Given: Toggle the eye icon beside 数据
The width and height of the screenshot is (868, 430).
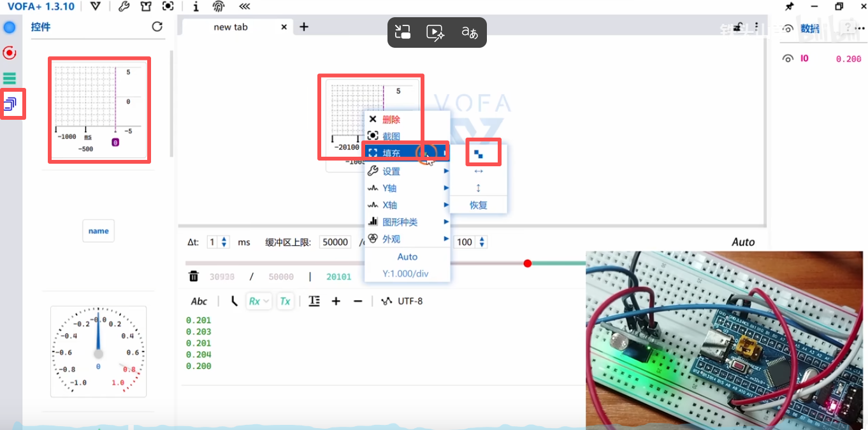Looking at the screenshot, I should (788, 29).
